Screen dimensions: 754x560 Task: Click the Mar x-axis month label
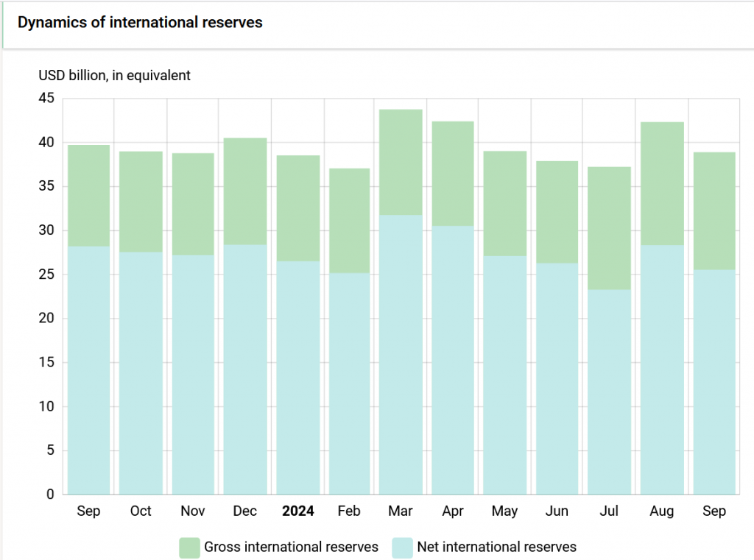click(401, 511)
